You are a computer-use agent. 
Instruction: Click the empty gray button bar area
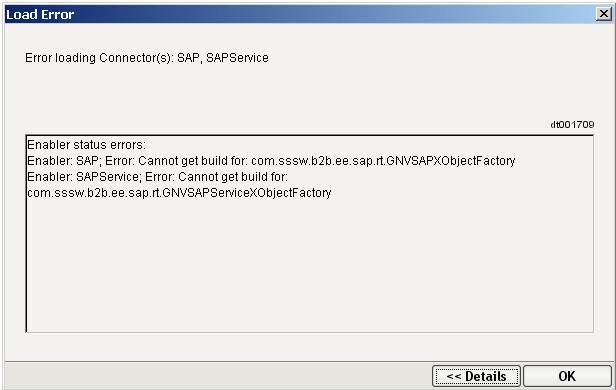pos(218,376)
